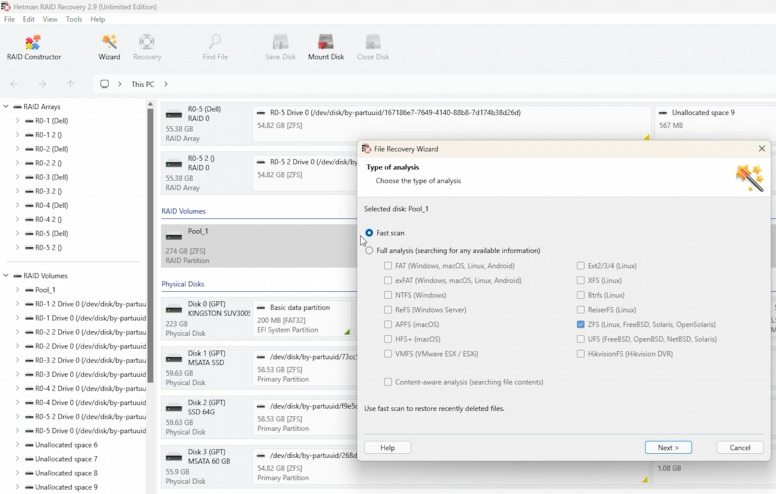Image resolution: width=776 pixels, height=494 pixels.
Task: Click the Cancel button in wizard
Action: (740, 447)
